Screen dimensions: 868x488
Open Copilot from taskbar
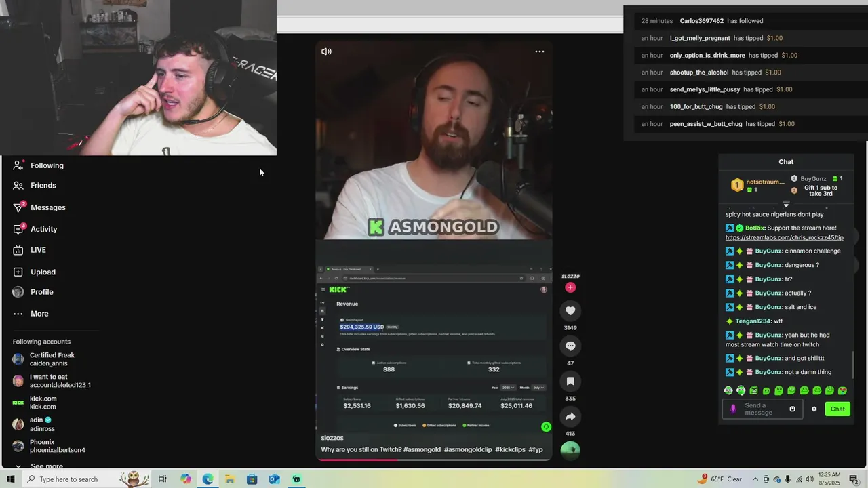pos(186,479)
